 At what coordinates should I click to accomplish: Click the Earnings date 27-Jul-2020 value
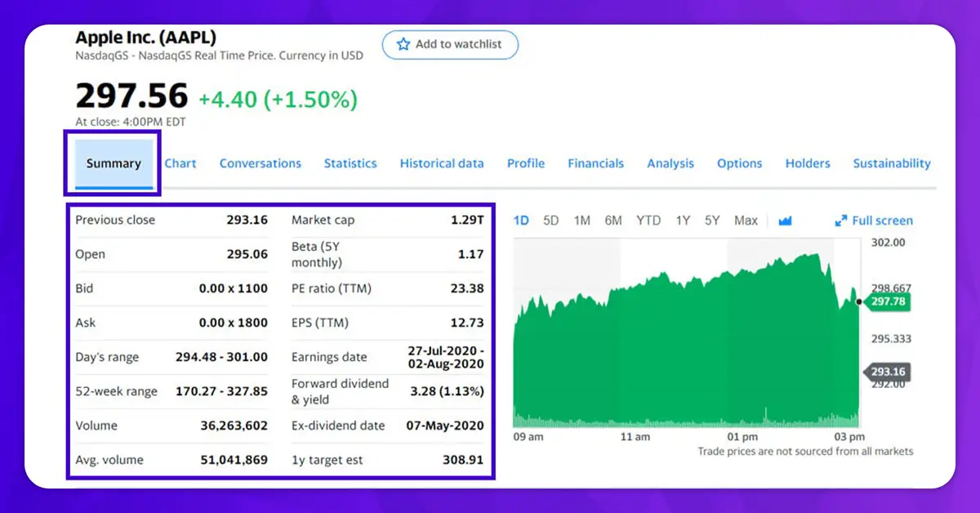coord(446,357)
